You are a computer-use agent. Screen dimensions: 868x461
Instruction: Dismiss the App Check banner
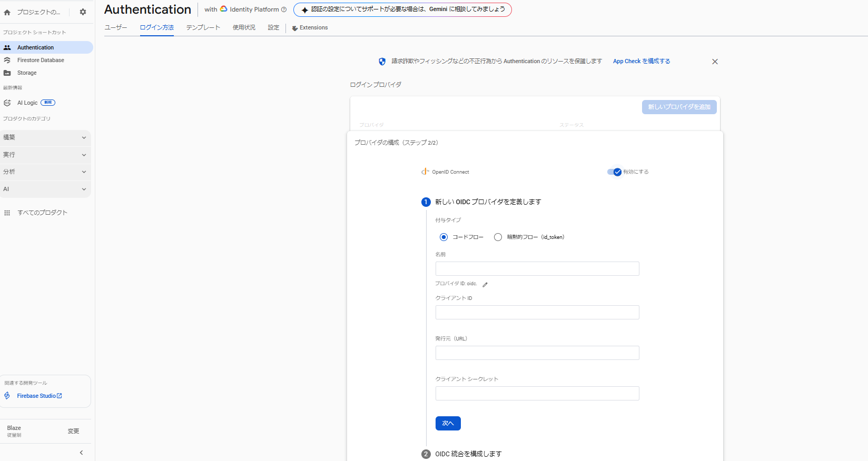coord(715,62)
